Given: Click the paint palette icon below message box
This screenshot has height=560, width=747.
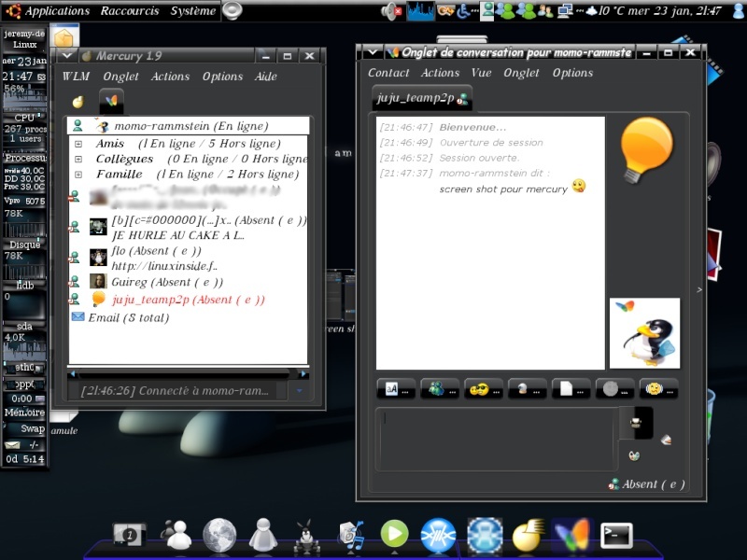Looking at the screenshot, I should (634, 455).
